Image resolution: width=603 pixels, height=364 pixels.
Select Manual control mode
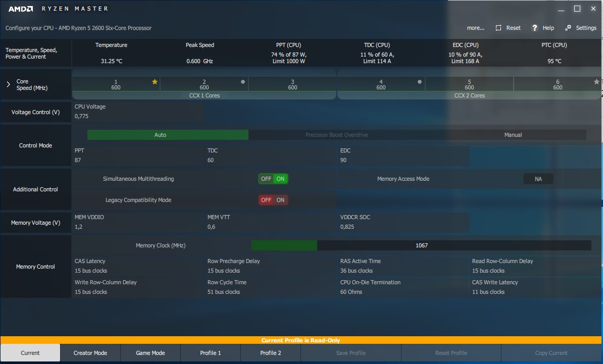(x=513, y=135)
